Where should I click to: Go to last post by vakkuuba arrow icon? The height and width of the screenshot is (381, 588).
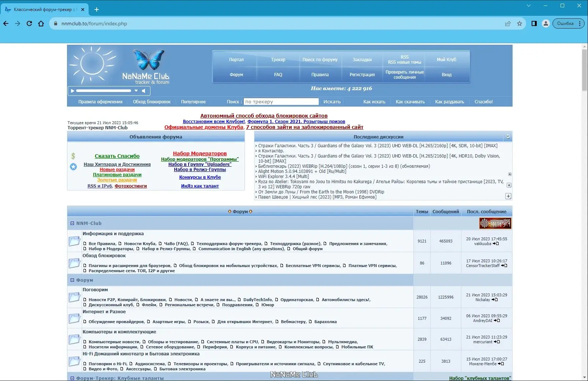496,244
